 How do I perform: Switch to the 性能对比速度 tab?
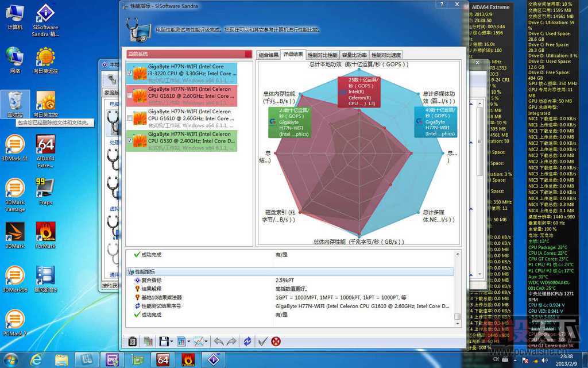(386, 55)
